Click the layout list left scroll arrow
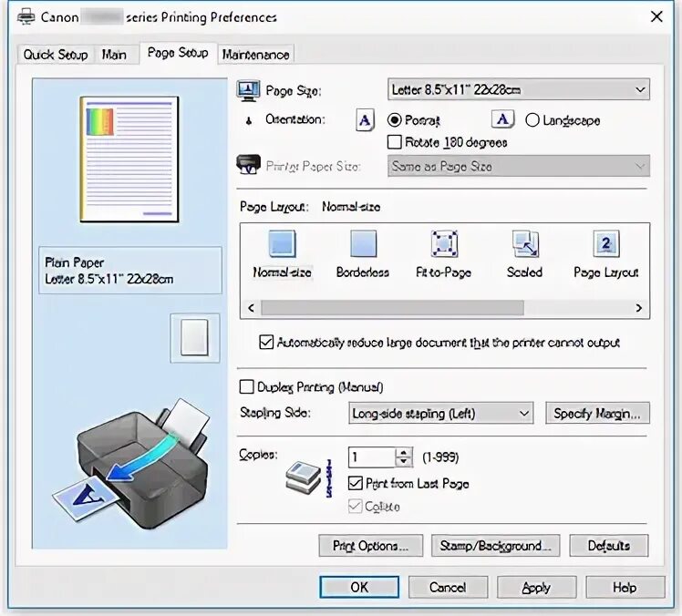The height and width of the screenshot is (616, 682). coord(251,308)
